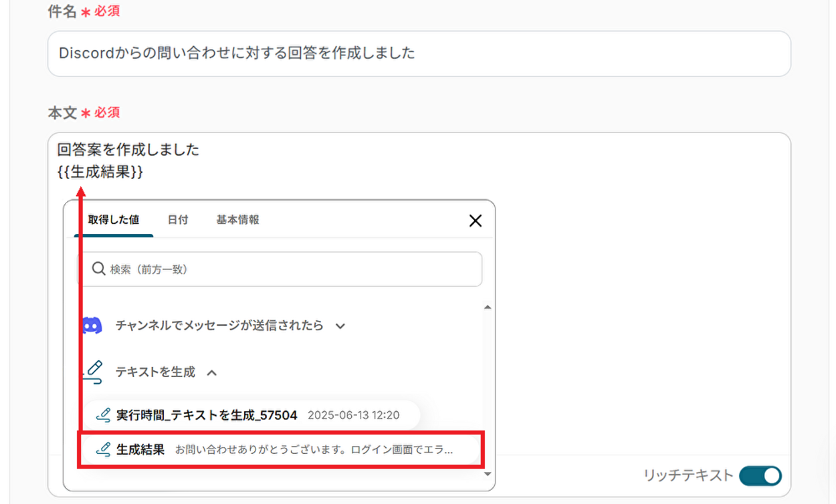836x504 pixels.
Task: Close the value picker popup
Action: [476, 221]
